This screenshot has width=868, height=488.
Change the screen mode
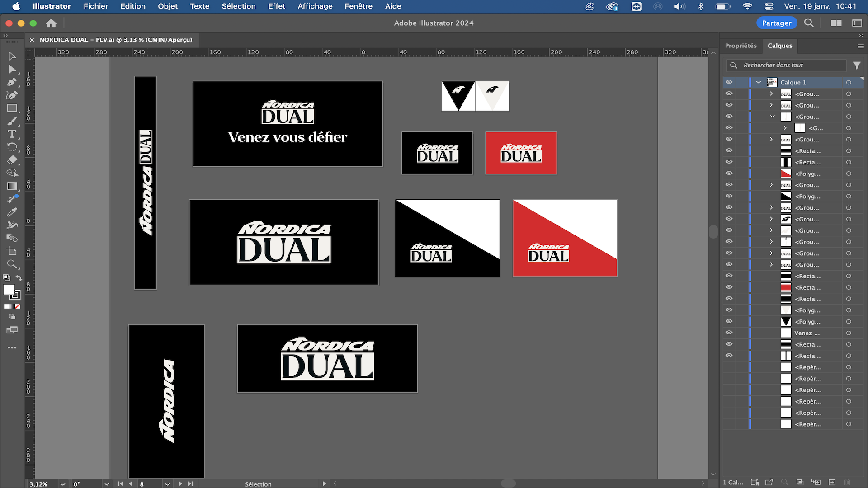pyautogui.click(x=12, y=331)
